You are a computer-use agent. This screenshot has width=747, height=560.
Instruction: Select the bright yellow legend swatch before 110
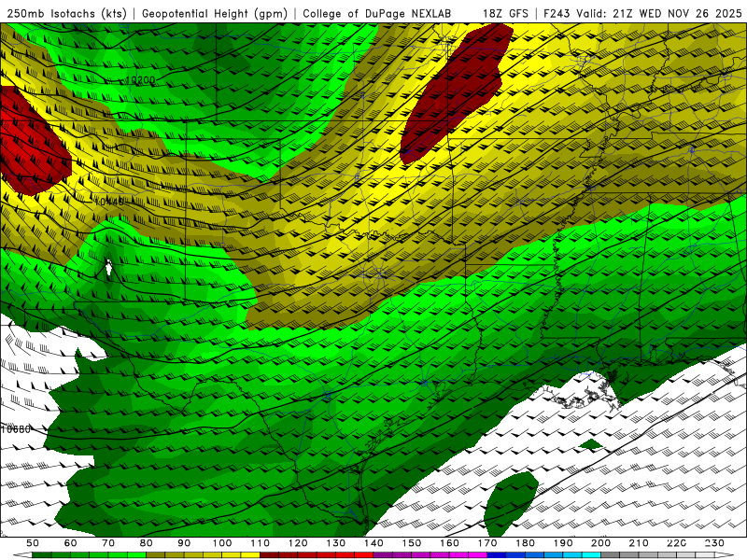coord(250,555)
